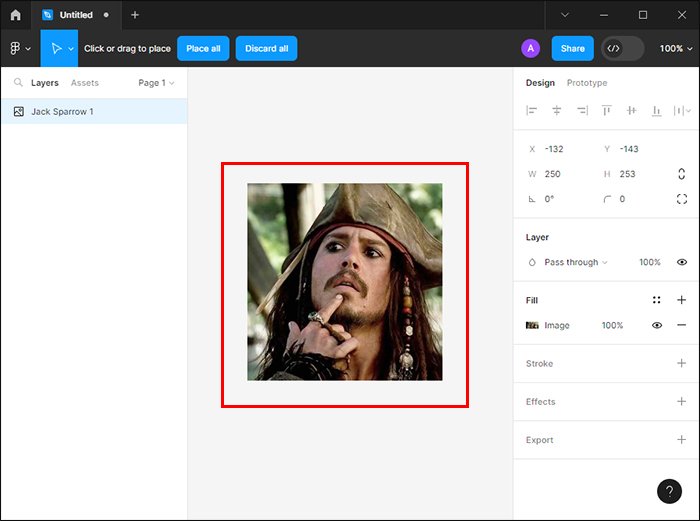Open fill styles four-dot icon

657,300
